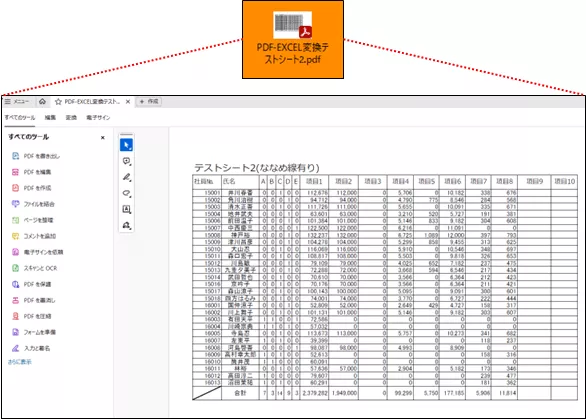Image resolution: width=586 pixels, height=419 pixels.
Task: Open the hamburger メニュー icon
Action: (x=7, y=102)
